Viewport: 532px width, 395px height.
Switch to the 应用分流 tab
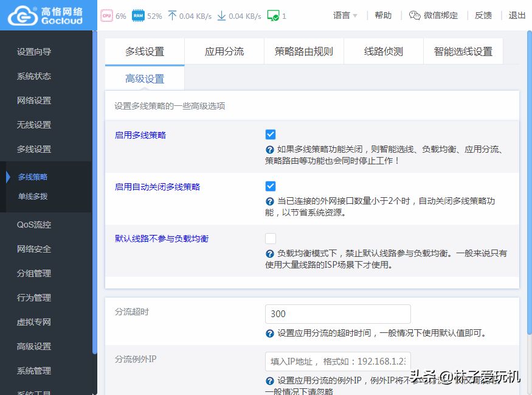[x=224, y=52]
